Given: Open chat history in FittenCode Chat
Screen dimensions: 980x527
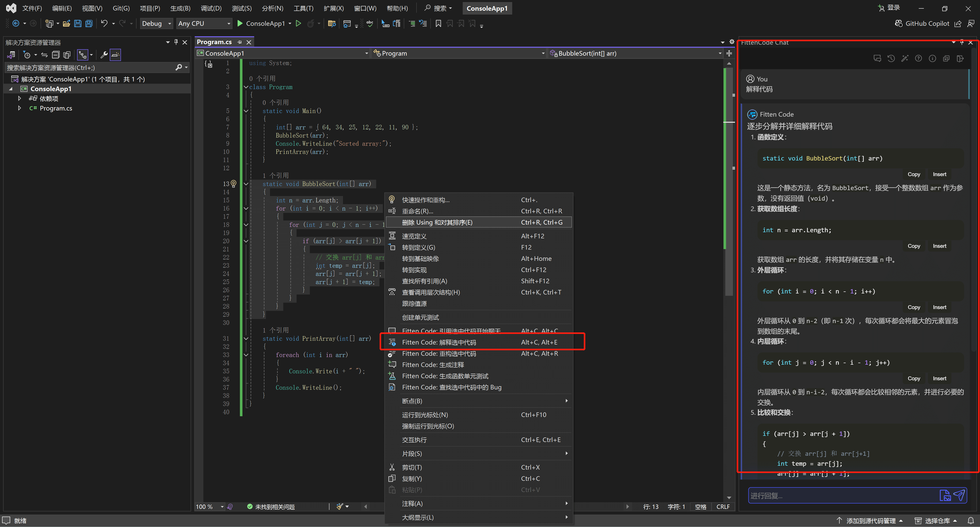Looking at the screenshot, I should click(x=891, y=58).
